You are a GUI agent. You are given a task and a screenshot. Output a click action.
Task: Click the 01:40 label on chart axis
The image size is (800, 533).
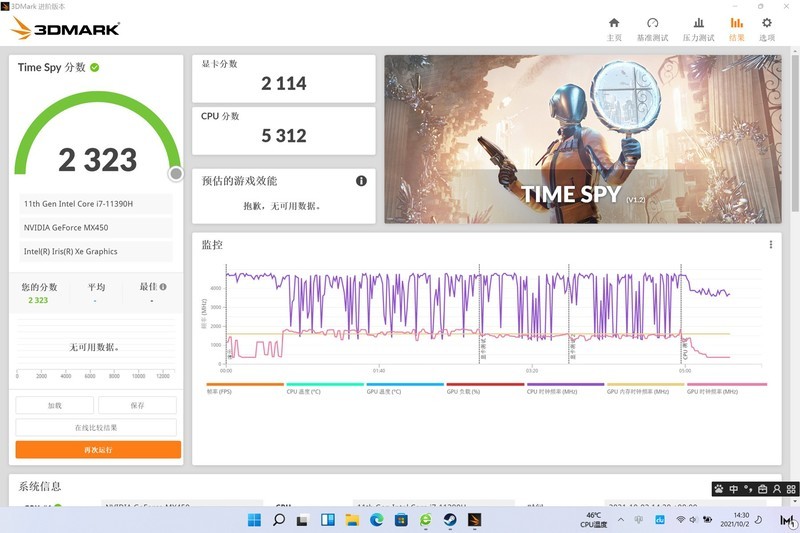pos(379,371)
